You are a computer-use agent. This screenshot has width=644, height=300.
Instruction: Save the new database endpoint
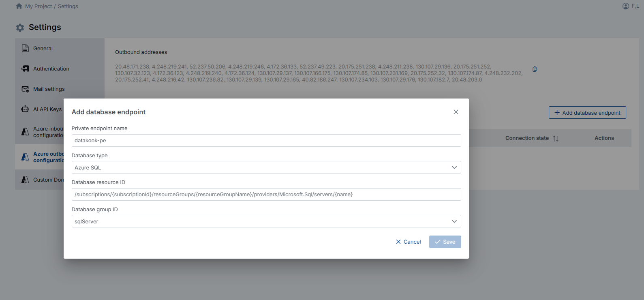tap(445, 242)
